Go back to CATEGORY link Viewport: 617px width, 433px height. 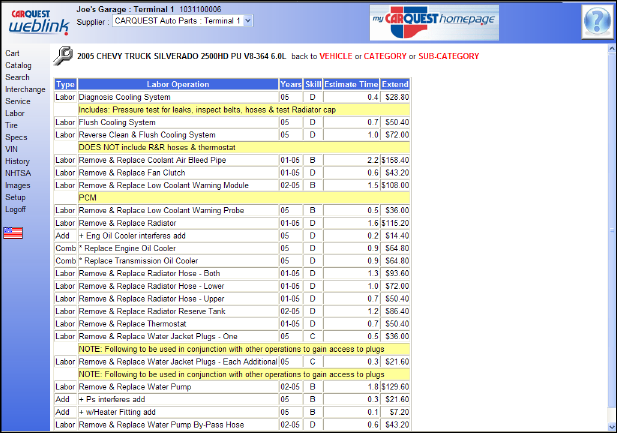pyautogui.click(x=385, y=56)
